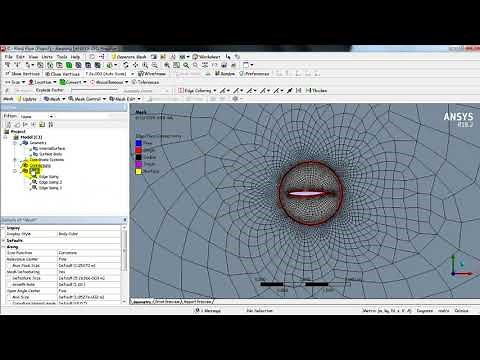Collapse the Geometry tree node
Viewport: 480px width, 360px height.
15,143
